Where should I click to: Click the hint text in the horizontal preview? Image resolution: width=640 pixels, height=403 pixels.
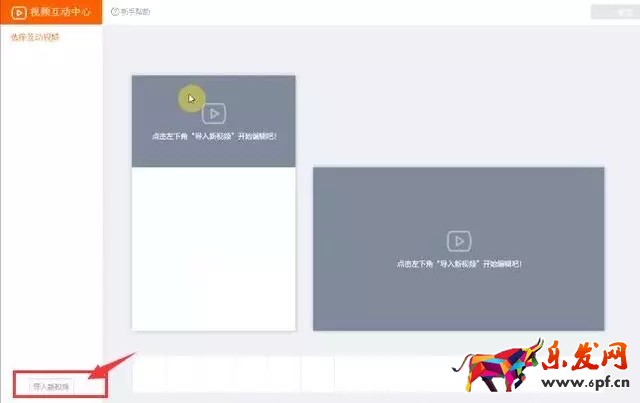pos(458,264)
